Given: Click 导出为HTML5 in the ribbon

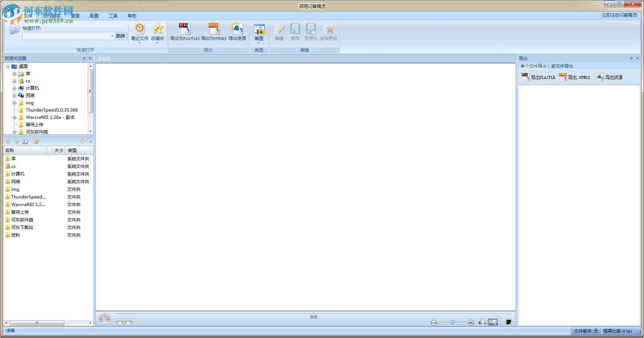Looking at the screenshot, I should 214,32.
